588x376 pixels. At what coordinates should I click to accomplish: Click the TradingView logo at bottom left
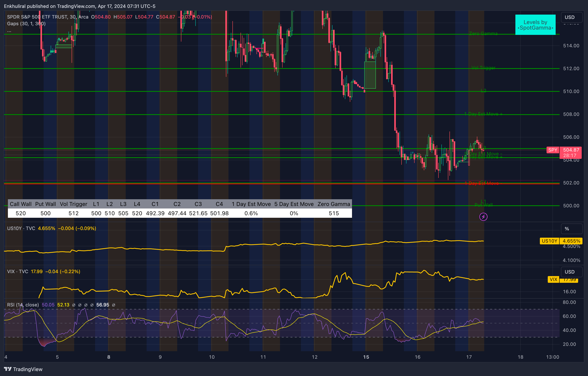pyautogui.click(x=23, y=369)
